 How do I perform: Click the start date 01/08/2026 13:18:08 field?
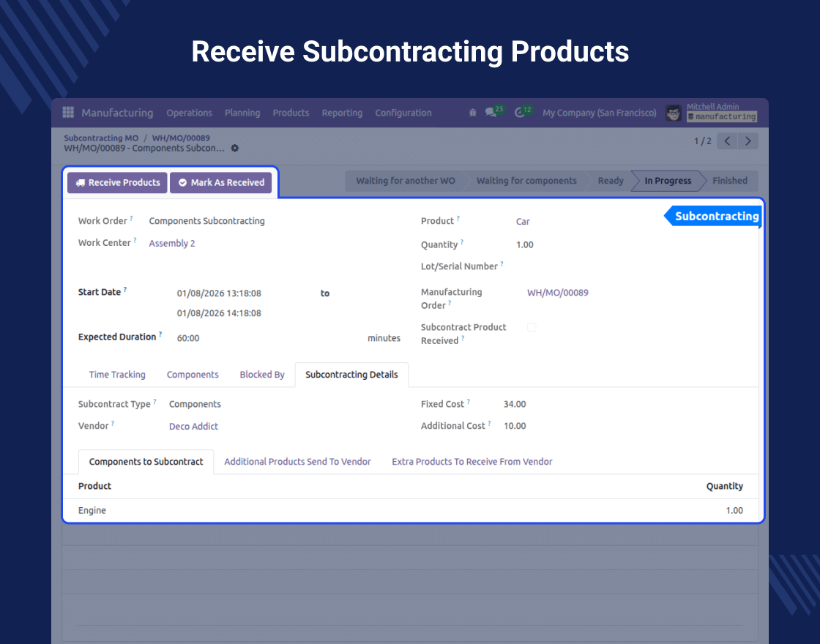click(x=219, y=293)
